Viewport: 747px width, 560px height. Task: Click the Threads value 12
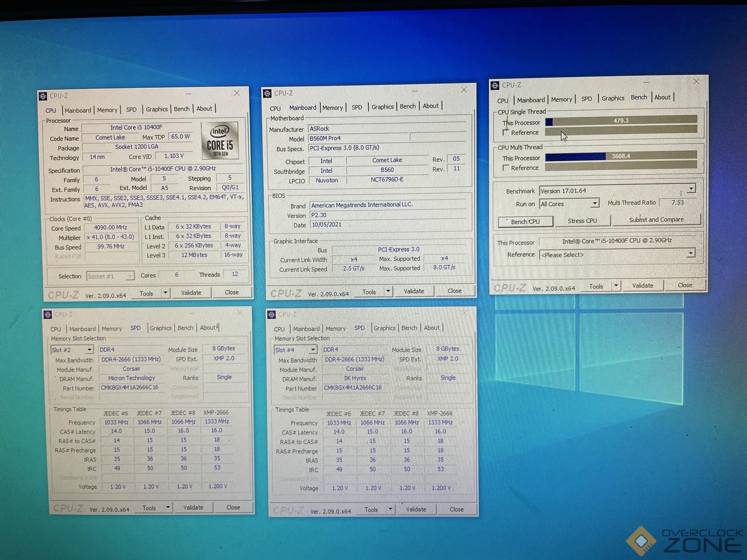point(235,274)
